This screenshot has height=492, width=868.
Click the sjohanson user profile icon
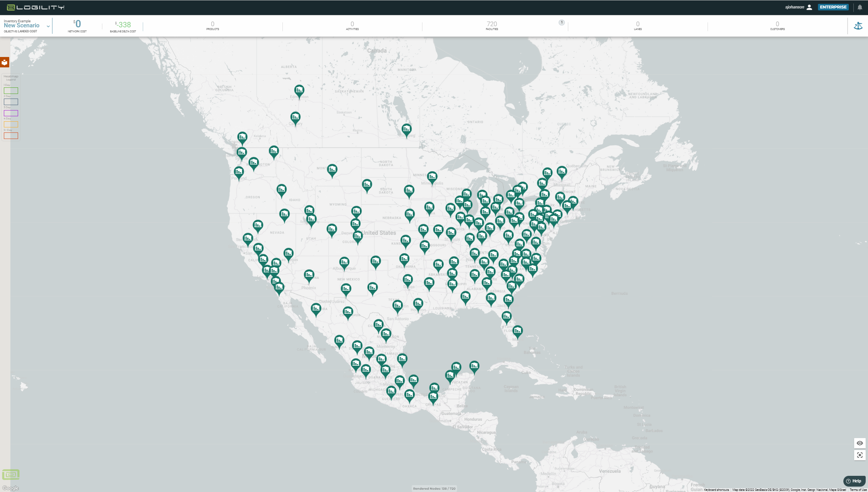(x=810, y=7)
